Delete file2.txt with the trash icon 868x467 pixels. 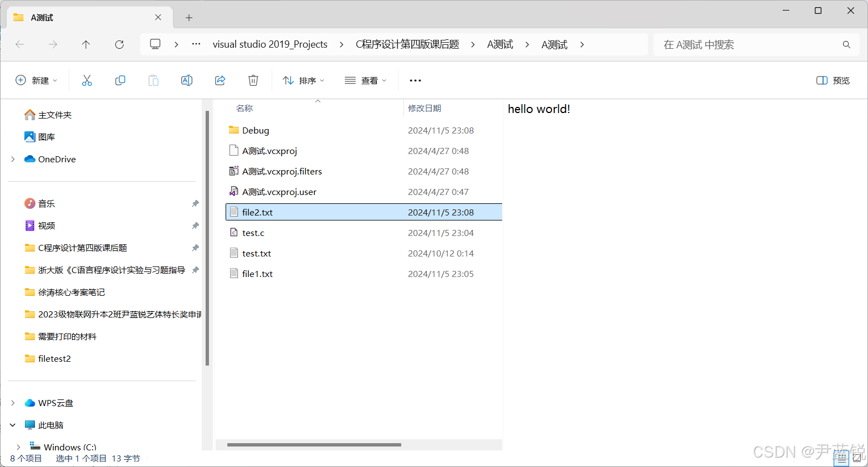253,80
